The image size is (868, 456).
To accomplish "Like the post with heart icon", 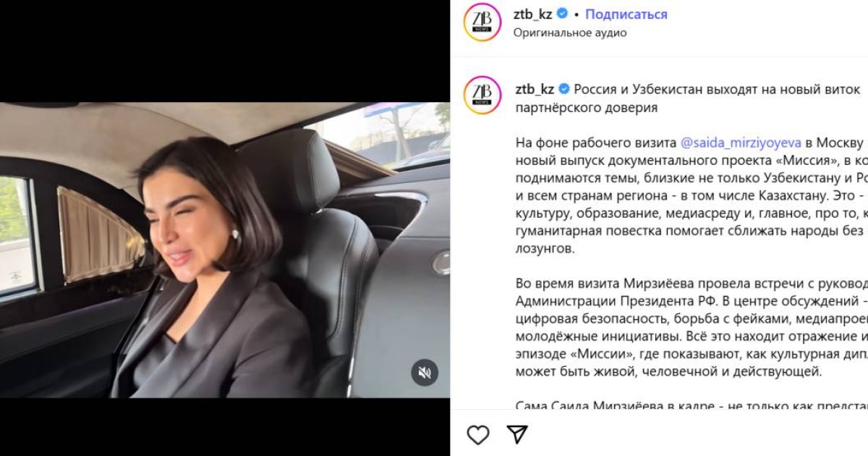I will click(477, 434).
